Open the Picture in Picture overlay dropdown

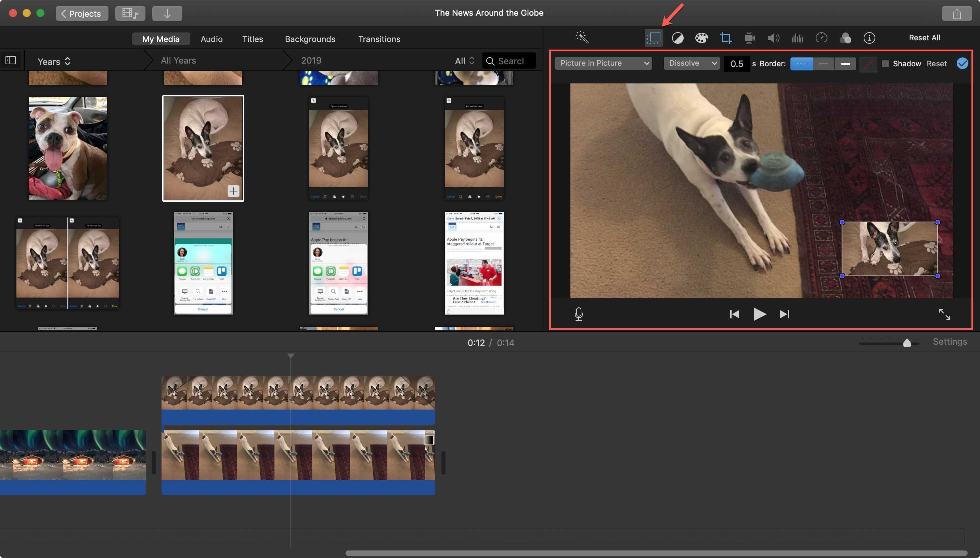(604, 63)
